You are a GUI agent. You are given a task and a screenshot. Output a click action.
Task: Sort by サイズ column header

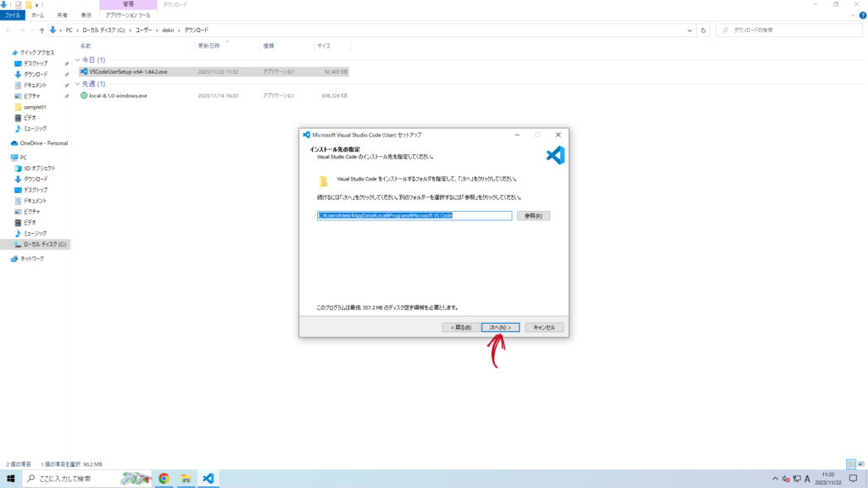[324, 46]
